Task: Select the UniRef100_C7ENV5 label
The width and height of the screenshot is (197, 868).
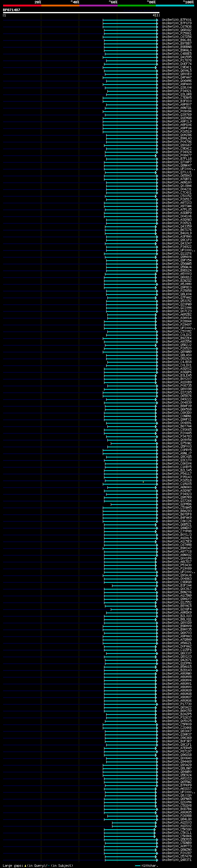Action: pos(177,98)
